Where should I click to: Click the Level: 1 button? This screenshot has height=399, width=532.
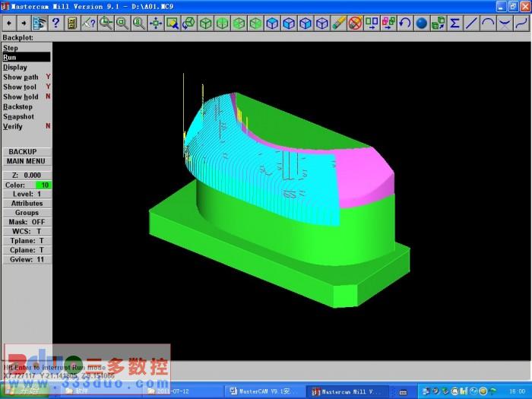27,194
